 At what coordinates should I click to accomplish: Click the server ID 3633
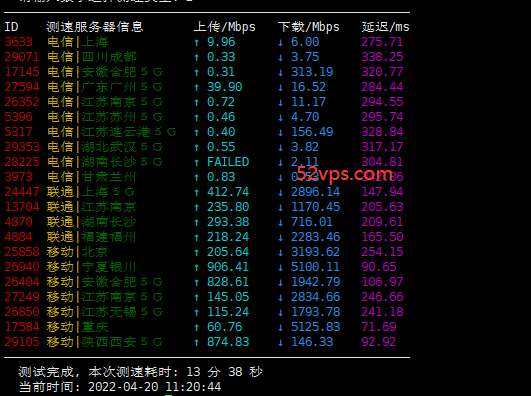tap(19, 42)
